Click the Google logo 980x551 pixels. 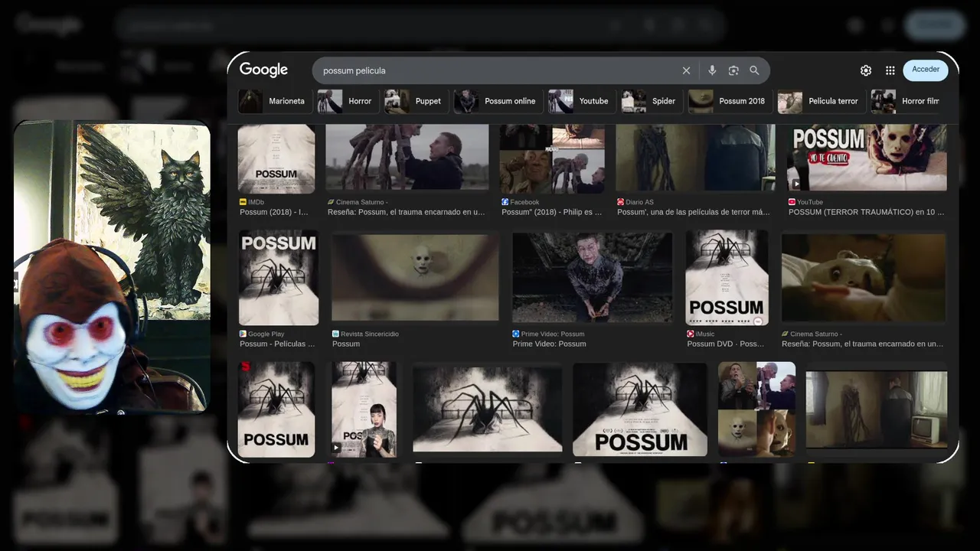click(263, 70)
